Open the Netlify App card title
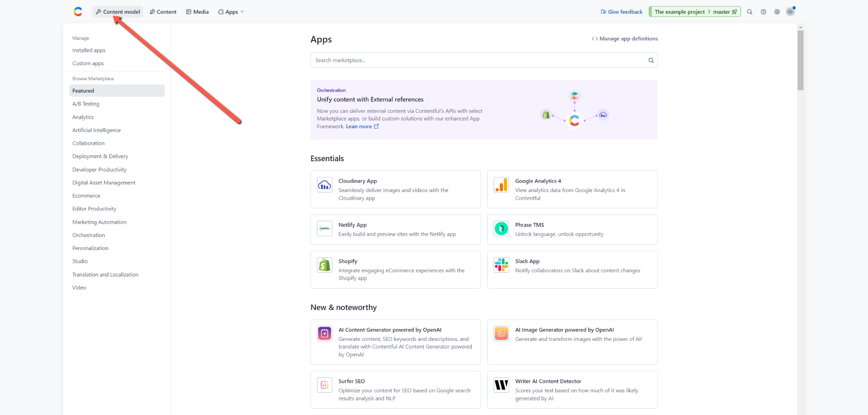Viewport: 868px width, 415px height. (352, 225)
